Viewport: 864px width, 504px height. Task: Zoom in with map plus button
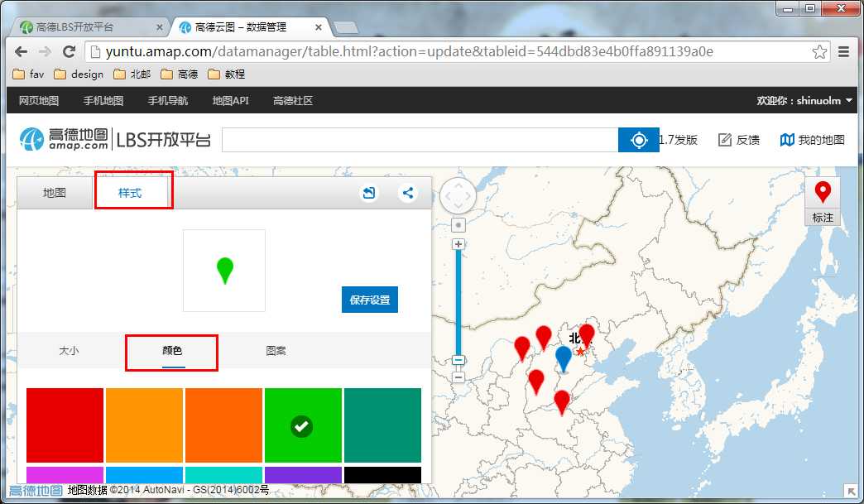coord(458,244)
